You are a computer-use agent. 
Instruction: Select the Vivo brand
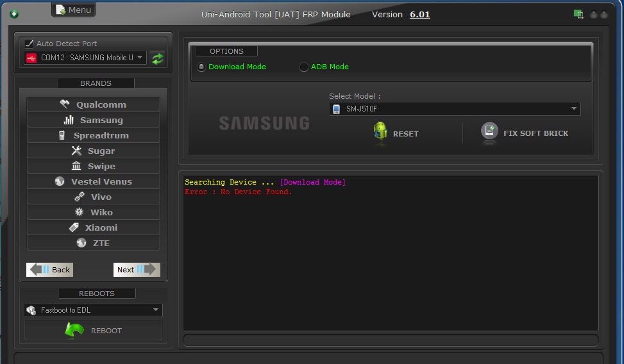[x=93, y=197]
